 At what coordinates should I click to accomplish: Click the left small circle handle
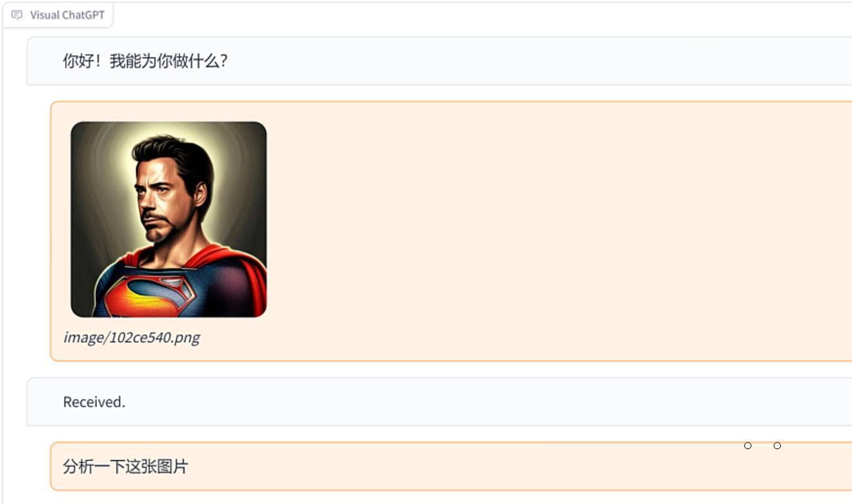coord(748,446)
